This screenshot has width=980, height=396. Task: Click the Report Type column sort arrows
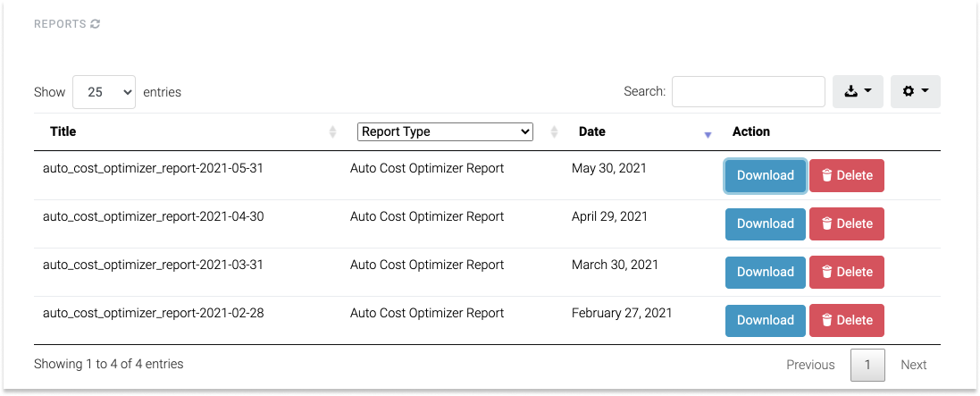click(x=554, y=132)
